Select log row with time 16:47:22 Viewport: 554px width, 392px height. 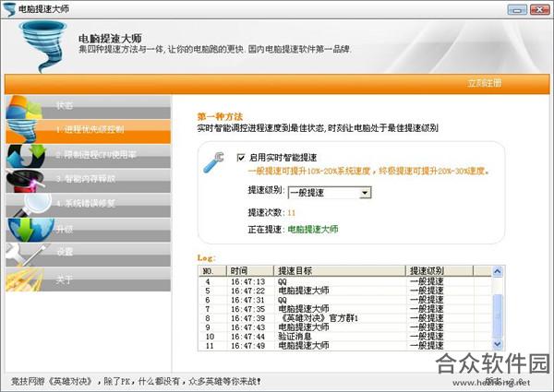click(344, 291)
